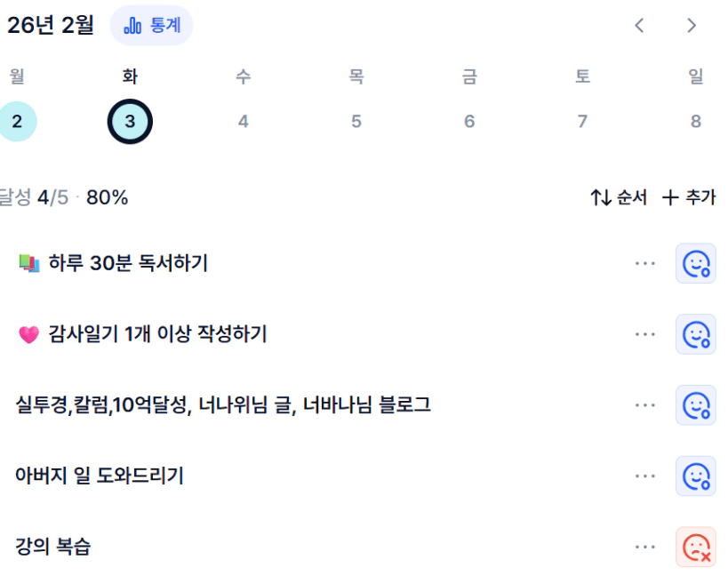This screenshot has height=584, width=728.
Task: Select Friday the 6th
Action: coord(469,122)
